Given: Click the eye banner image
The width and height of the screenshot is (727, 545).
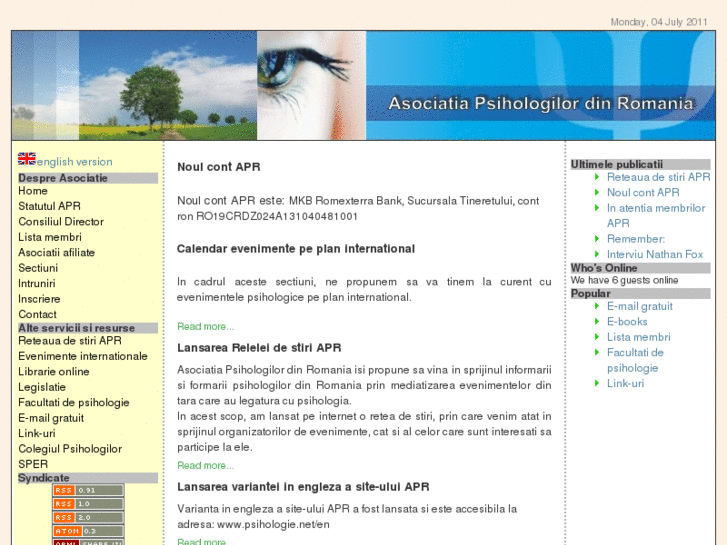Looking at the screenshot, I should (311, 85).
